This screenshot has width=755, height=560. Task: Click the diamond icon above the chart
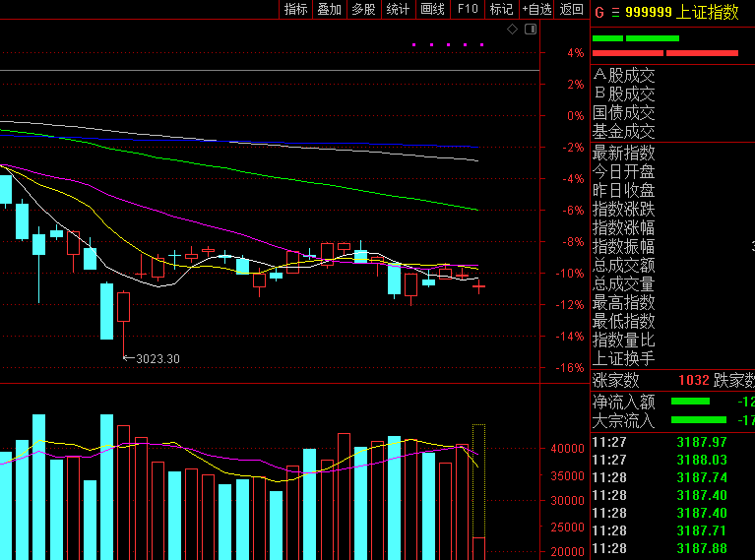512,30
